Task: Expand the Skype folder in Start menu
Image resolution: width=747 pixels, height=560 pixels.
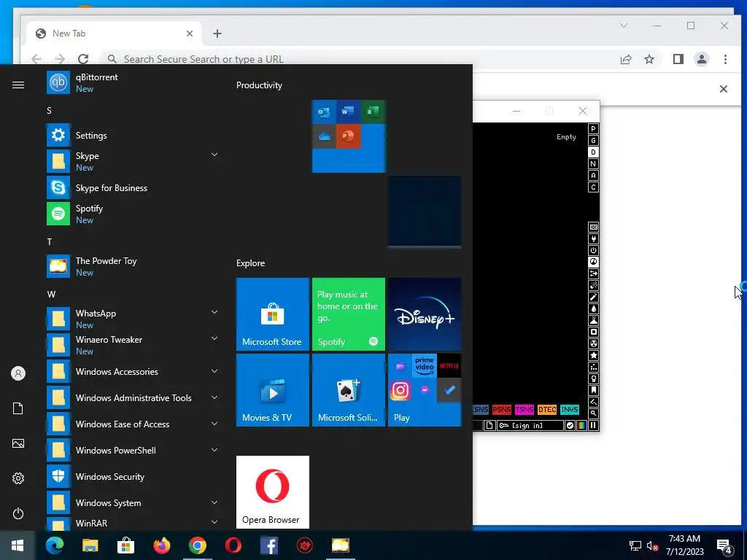Action: pos(214,155)
